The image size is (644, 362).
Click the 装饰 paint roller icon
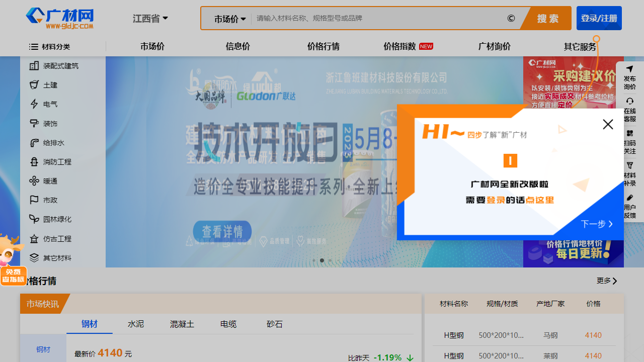tap(34, 123)
